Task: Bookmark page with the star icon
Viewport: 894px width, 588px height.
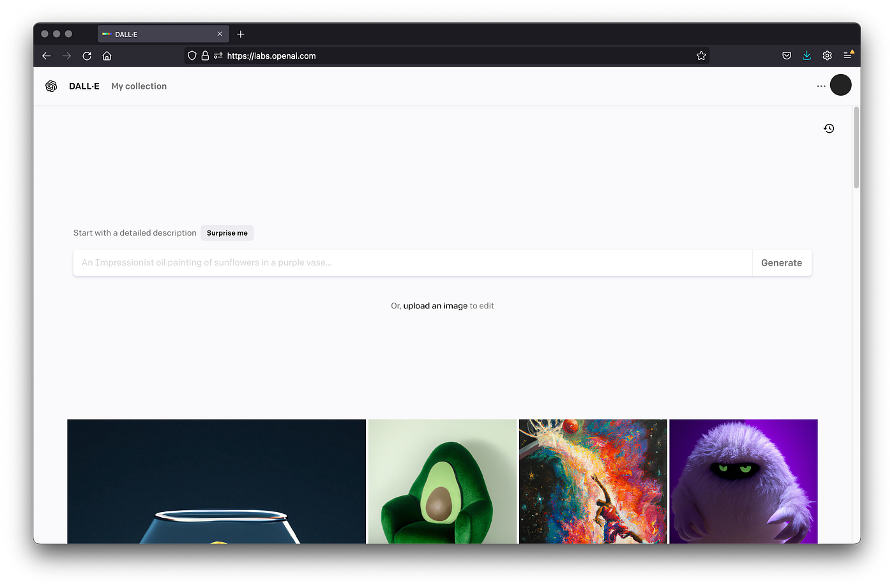Action: (x=701, y=56)
